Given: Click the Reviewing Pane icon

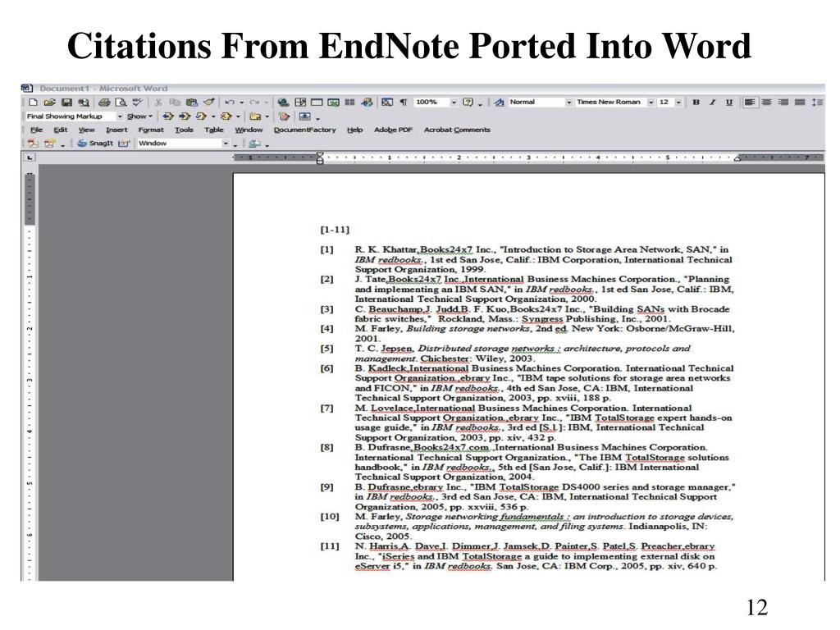Looking at the screenshot, I should (305, 116).
